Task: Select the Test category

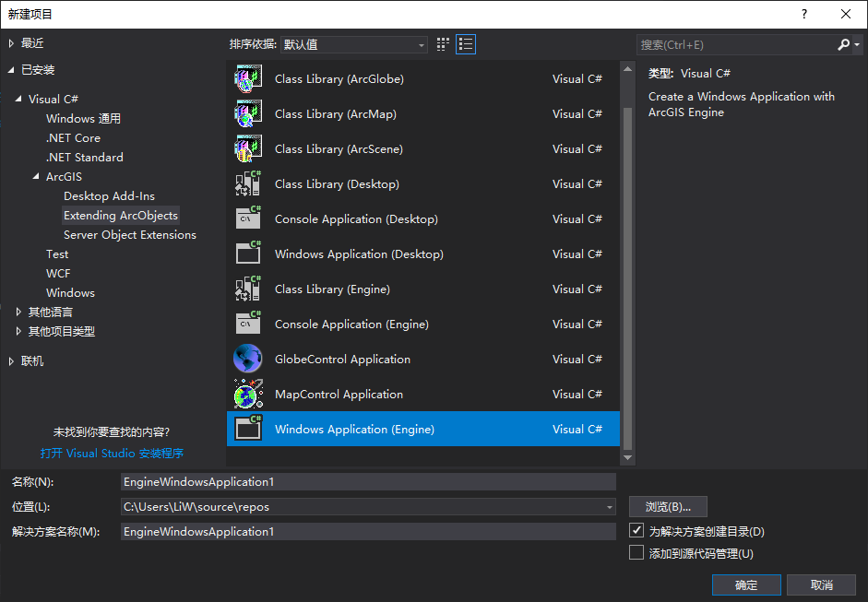Action: 57,254
